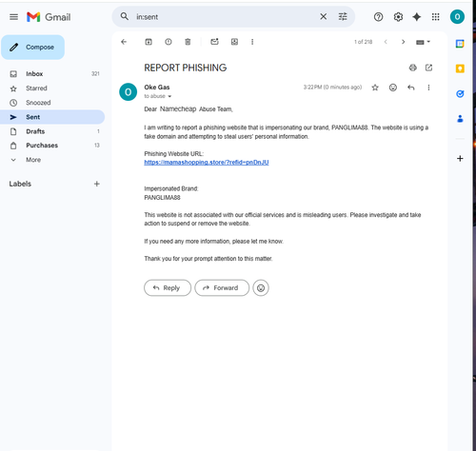Click the Oke Gas sender name

coord(157,88)
